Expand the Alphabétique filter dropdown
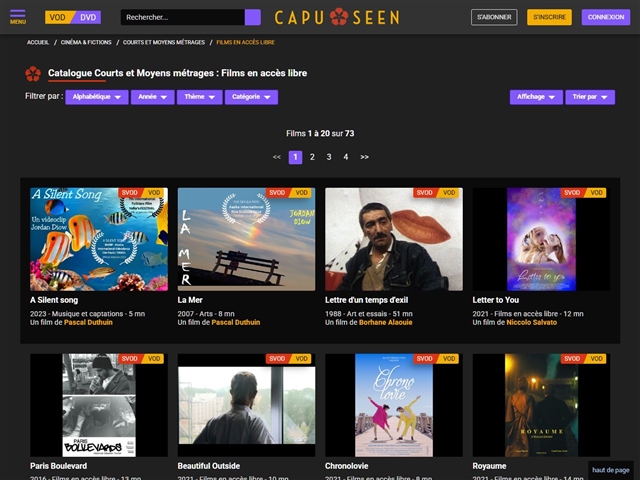 pos(97,97)
